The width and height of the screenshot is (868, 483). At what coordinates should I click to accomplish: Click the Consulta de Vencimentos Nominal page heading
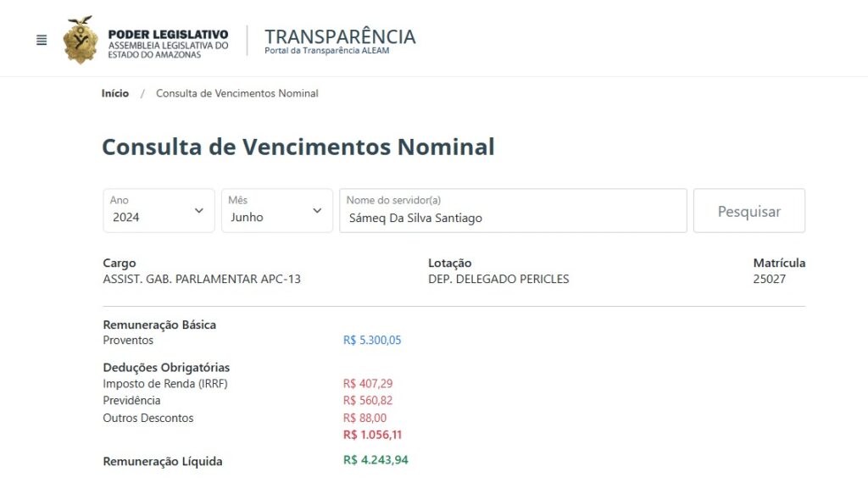click(x=298, y=147)
